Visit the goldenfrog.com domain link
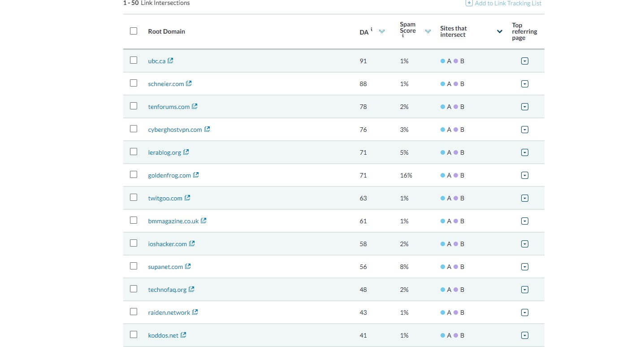Viewport: 644px width, 347px height. click(x=169, y=175)
